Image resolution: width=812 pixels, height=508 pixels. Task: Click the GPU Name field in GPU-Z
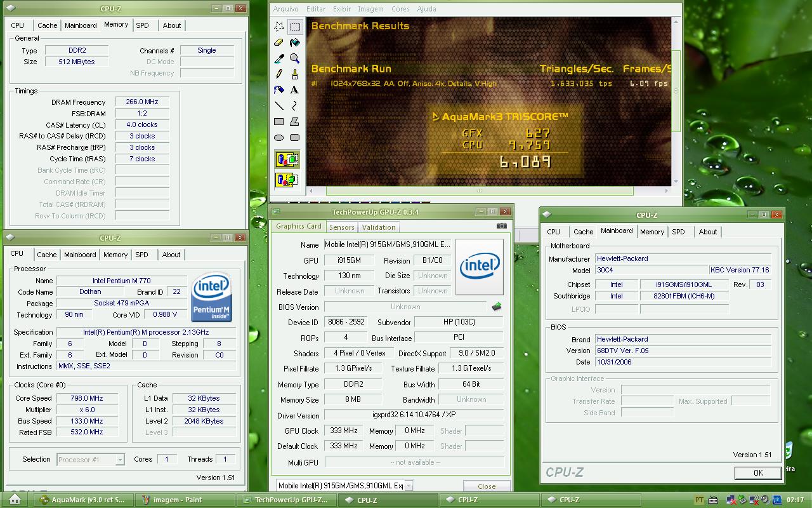click(x=389, y=244)
